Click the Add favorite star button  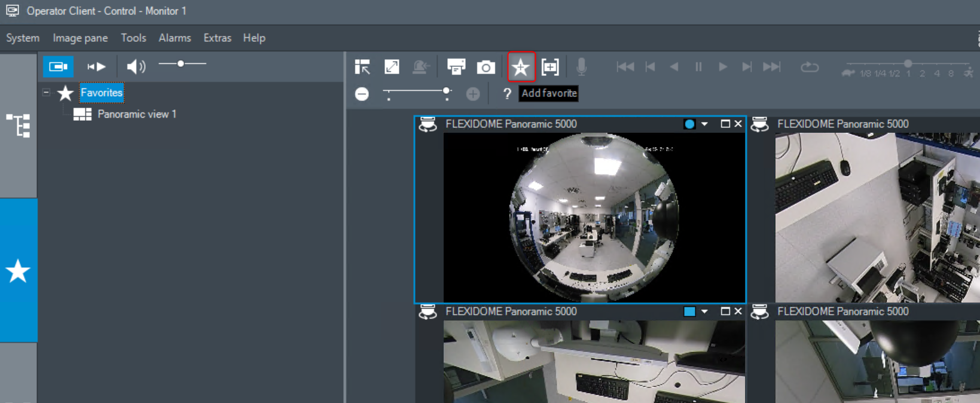[x=521, y=67]
